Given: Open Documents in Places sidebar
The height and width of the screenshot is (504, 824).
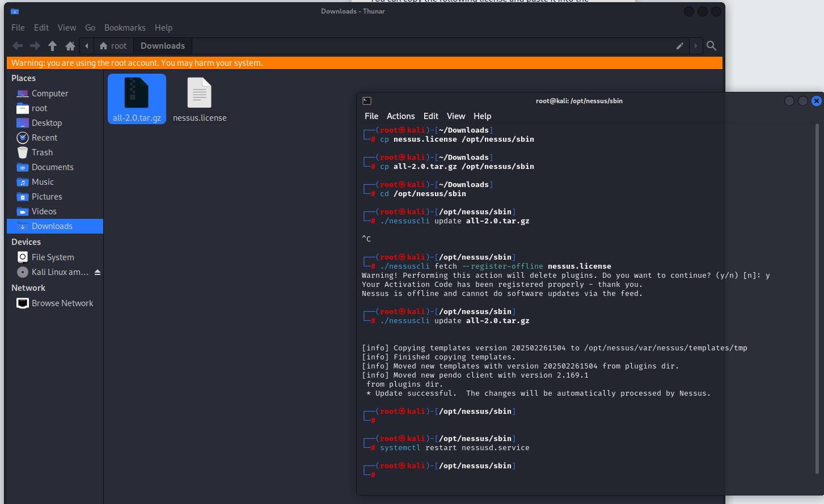Looking at the screenshot, I should tap(55, 167).
